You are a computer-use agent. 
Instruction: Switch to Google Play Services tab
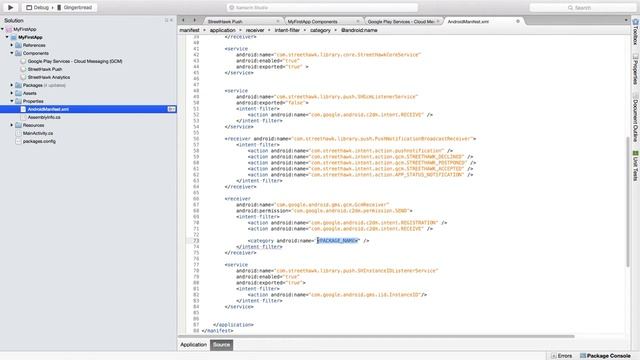400,21
